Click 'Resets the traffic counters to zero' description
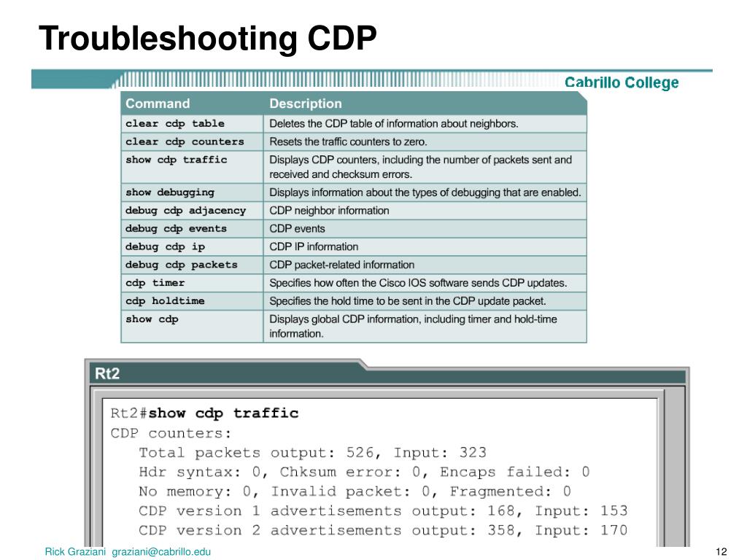This screenshot has width=747, height=560. pyautogui.click(x=348, y=142)
